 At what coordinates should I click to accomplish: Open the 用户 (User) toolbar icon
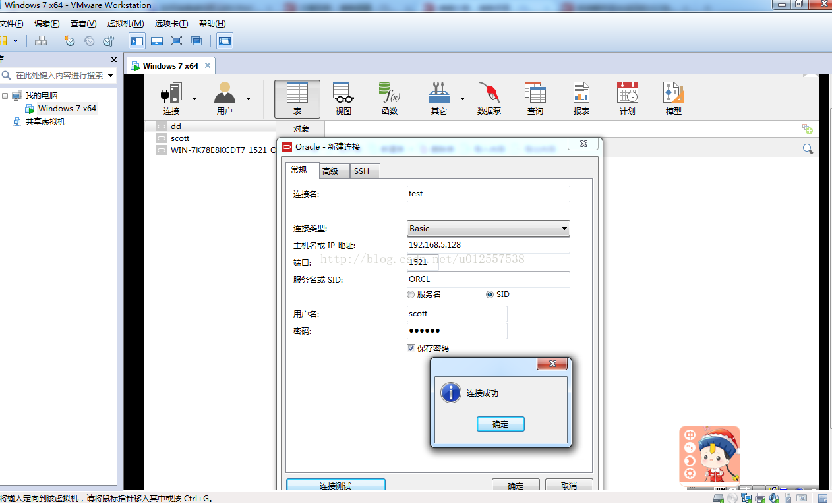click(x=225, y=99)
